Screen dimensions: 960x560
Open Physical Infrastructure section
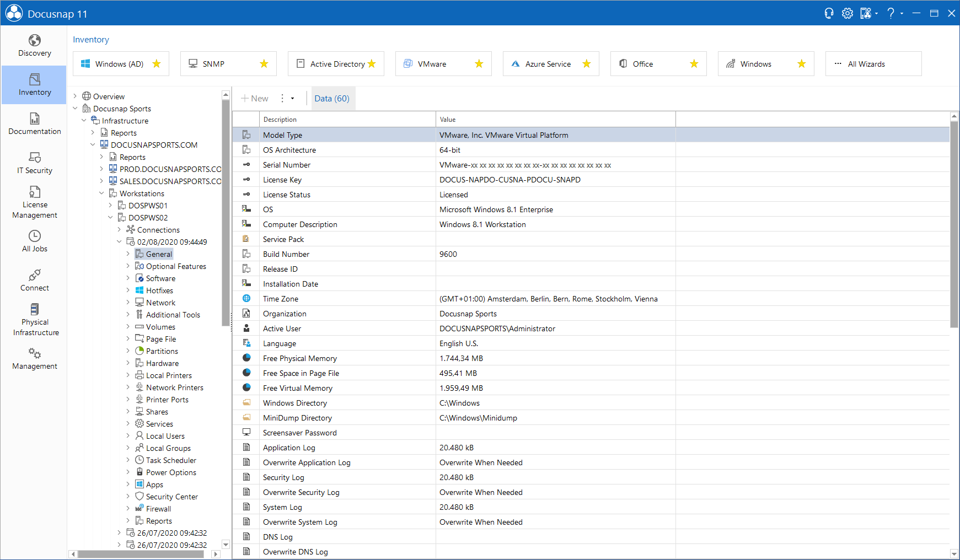[34, 320]
